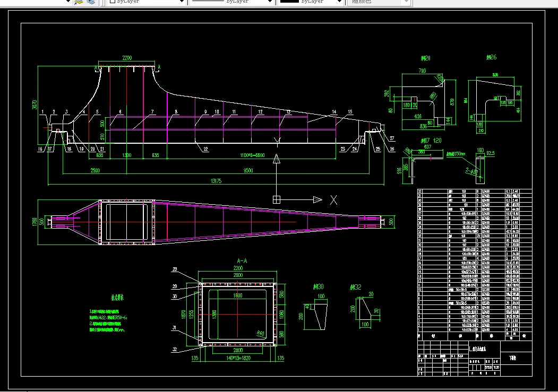Click part balloon number 29
This screenshot has height=392, width=558.
pos(175,286)
